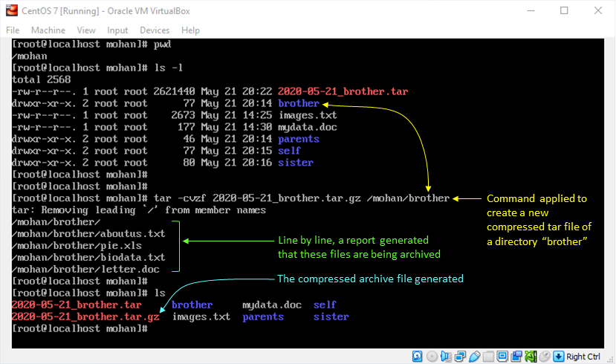Image resolution: width=616 pixels, height=364 pixels.
Task: Click the Right Ctrl host key label
Action: coord(583,357)
